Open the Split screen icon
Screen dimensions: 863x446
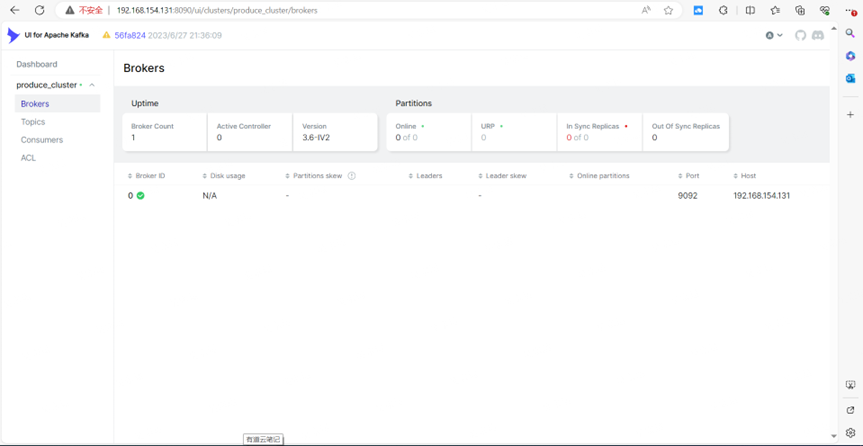(750, 10)
